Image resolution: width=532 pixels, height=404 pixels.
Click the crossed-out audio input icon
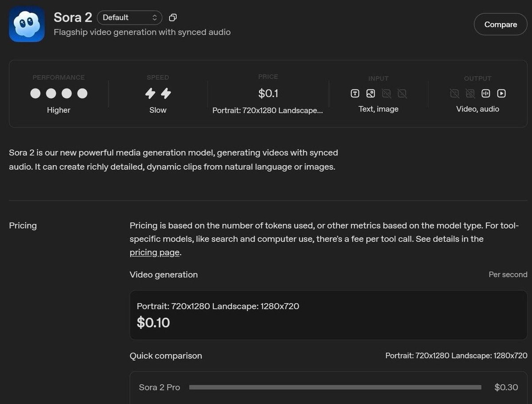tap(387, 93)
